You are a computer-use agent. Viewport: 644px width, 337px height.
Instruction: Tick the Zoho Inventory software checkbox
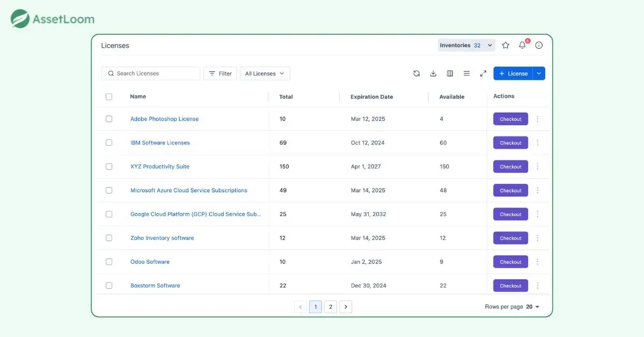click(109, 238)
